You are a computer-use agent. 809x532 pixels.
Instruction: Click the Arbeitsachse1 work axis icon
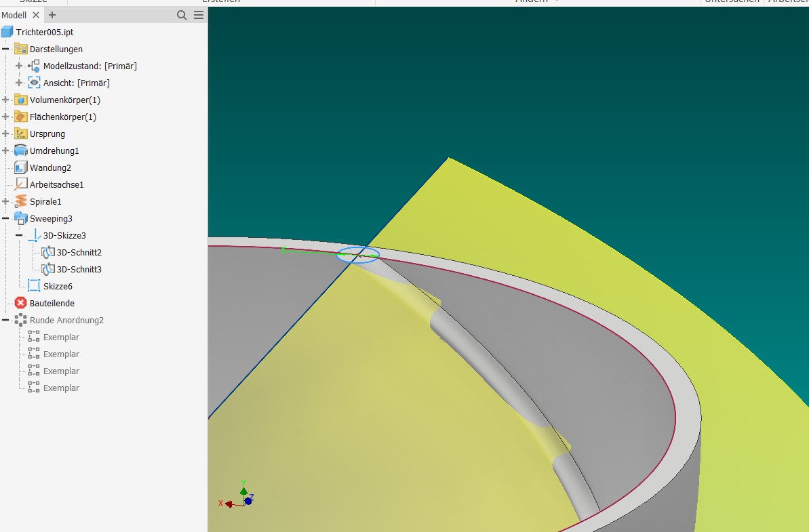(x=20, y=184)
